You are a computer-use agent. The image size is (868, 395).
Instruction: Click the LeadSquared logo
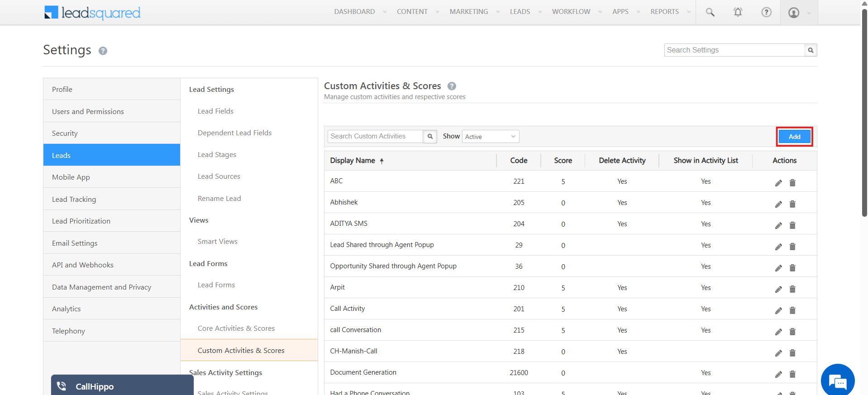[x=92, y=13]
